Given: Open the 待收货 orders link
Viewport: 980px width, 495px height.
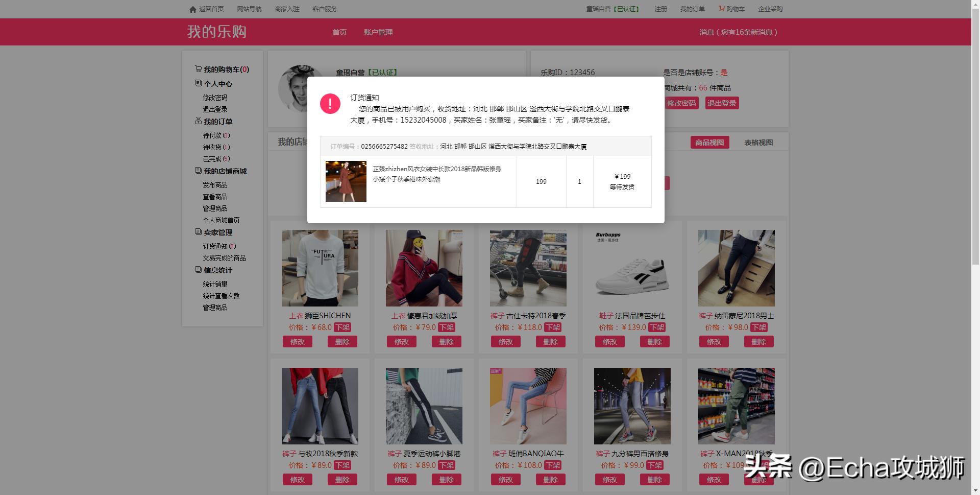Looking at the screenshot, I should pyautogui.click(x=215, y=147).
